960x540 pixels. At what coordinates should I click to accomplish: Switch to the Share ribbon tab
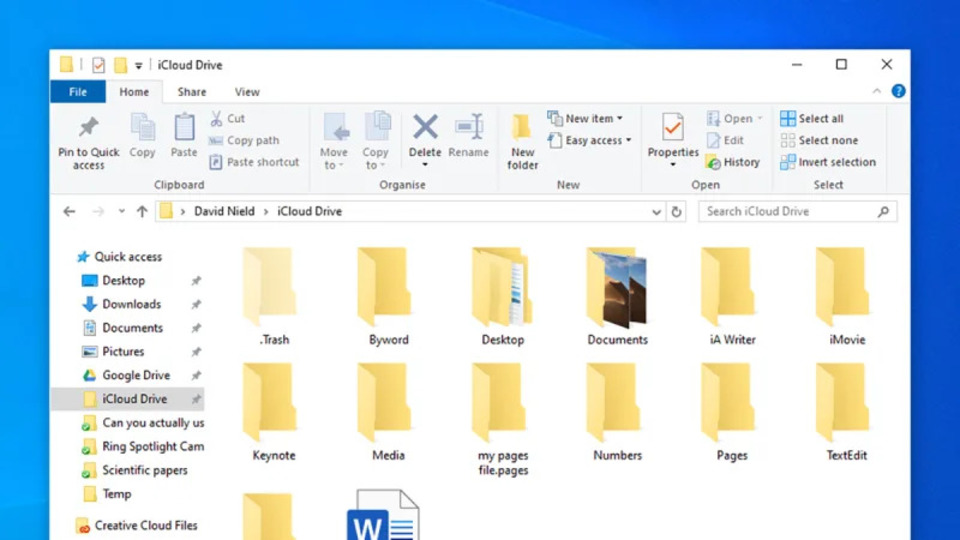point(192,92)
